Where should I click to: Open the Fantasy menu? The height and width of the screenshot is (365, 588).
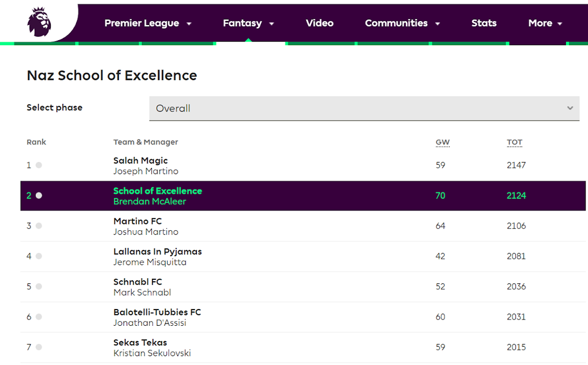(248, 23)
